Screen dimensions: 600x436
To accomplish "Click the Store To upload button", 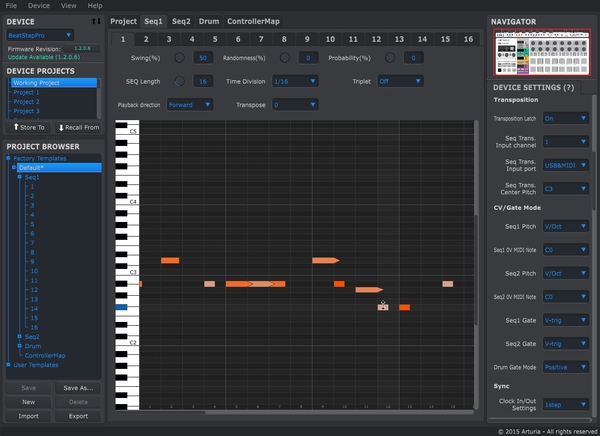I will (28, 127).
